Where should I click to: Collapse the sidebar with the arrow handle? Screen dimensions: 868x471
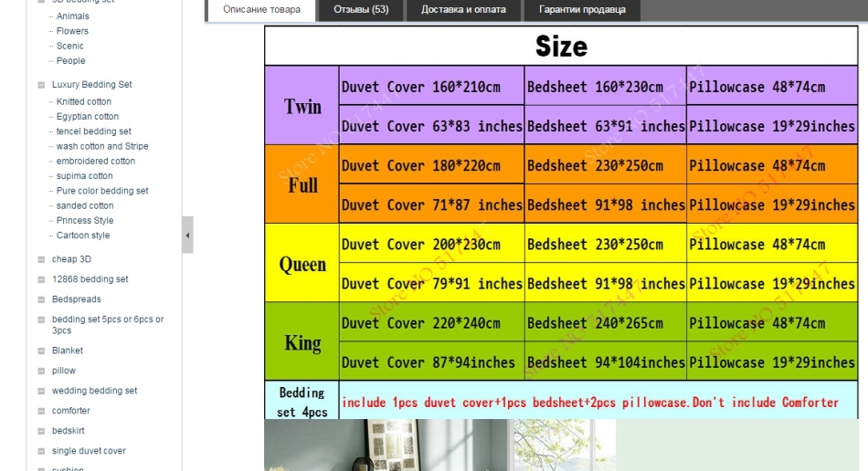coord(187,235)
